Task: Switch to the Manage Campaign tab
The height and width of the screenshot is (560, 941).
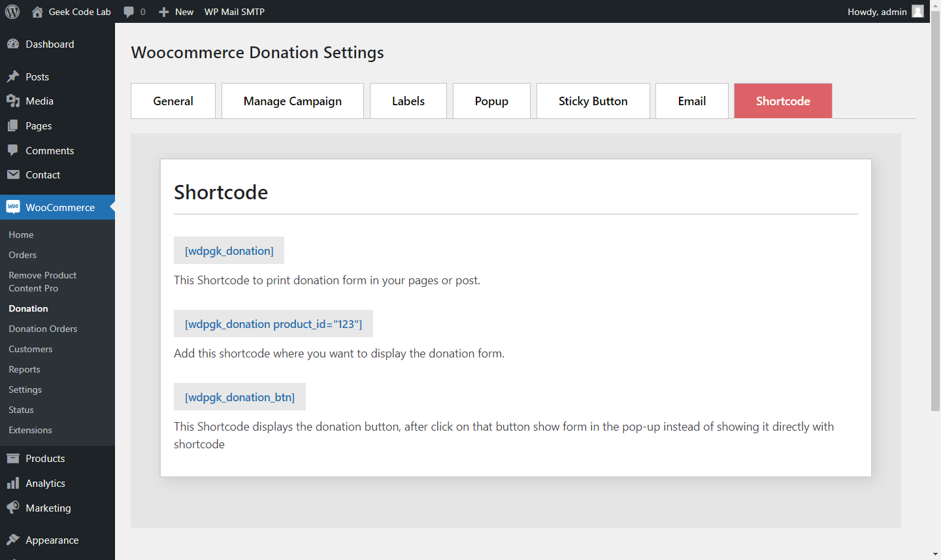Action: coord(293,101)
